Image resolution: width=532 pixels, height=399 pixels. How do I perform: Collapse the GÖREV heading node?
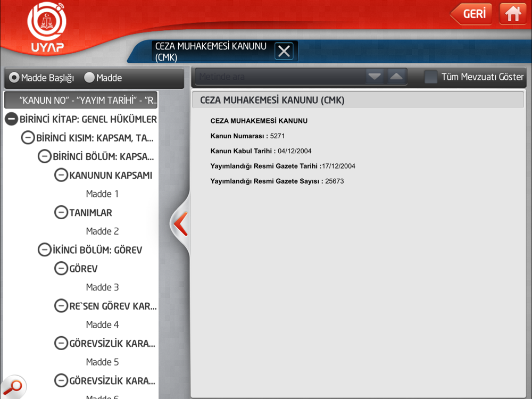(61, 268)
